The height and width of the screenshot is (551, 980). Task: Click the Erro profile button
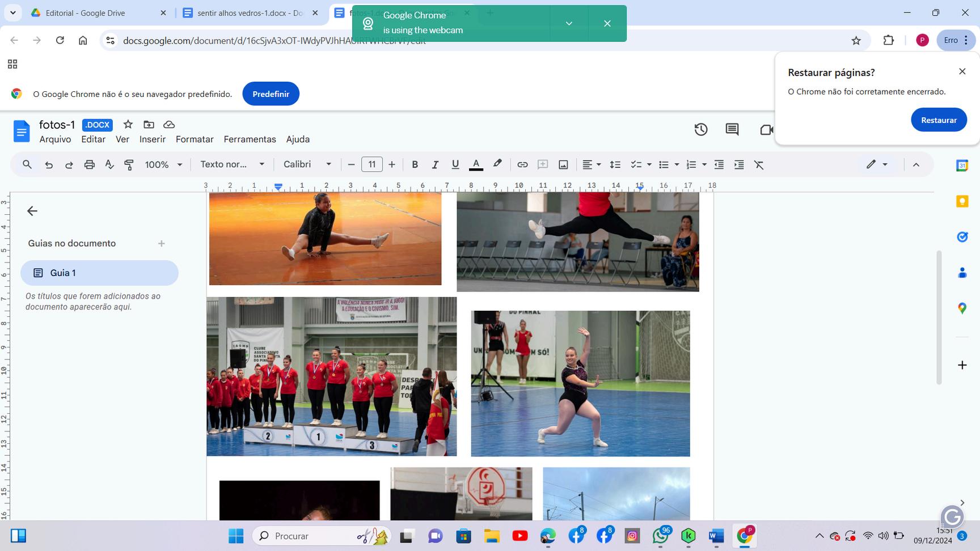tap(956, 40)
